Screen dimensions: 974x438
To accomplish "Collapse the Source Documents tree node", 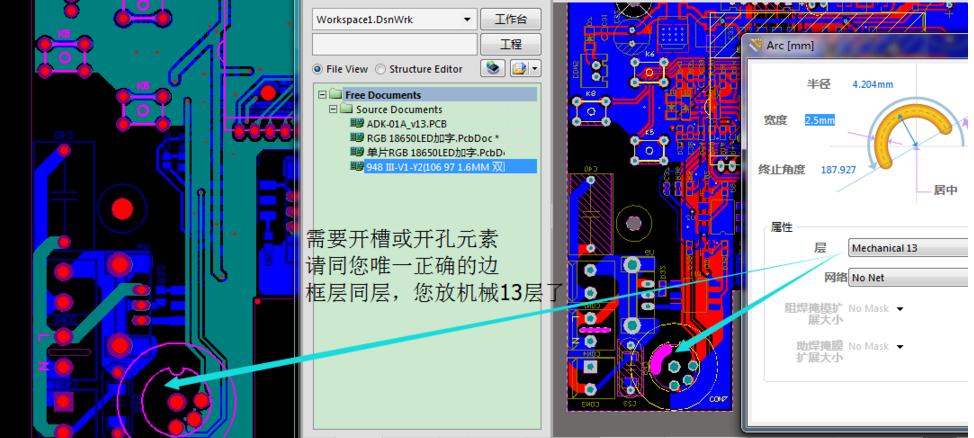I will point(332,110).
